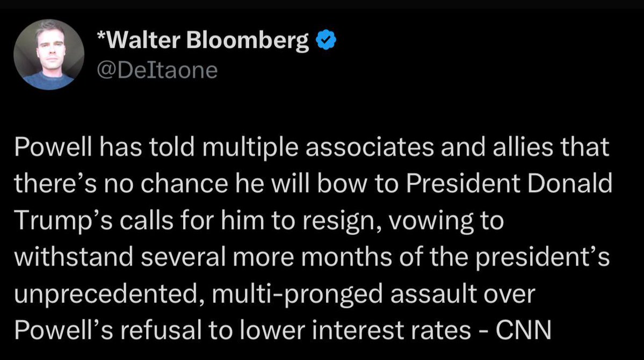Click the word CNN ending the tweet
Image resolution: width=644 pixels, height=360 pixels.
click(x=523, y=329)
